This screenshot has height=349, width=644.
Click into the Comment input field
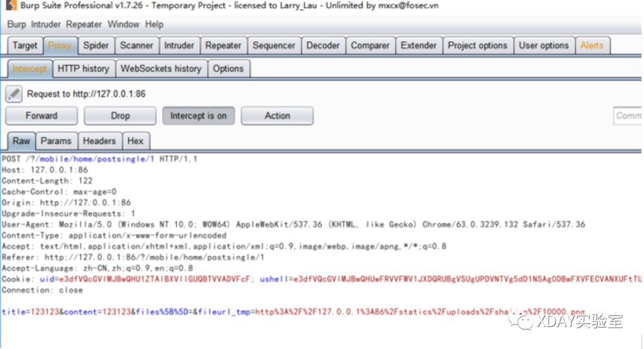coord(627,116)
